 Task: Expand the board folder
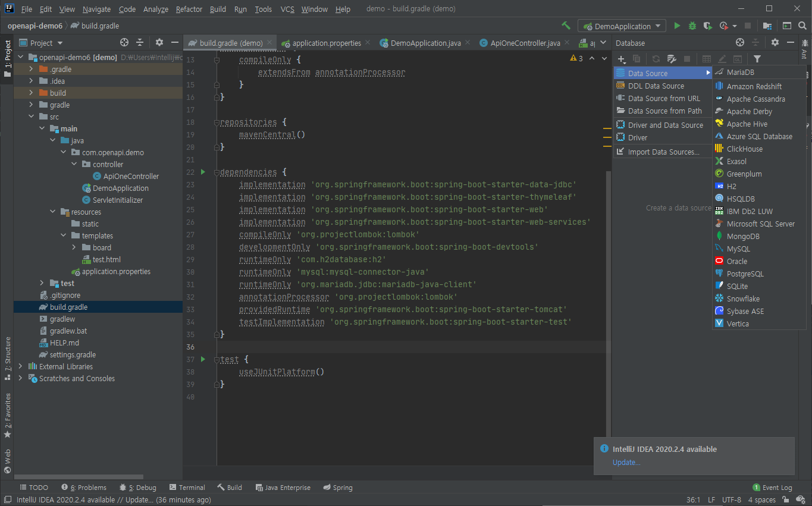pos(74,247)
